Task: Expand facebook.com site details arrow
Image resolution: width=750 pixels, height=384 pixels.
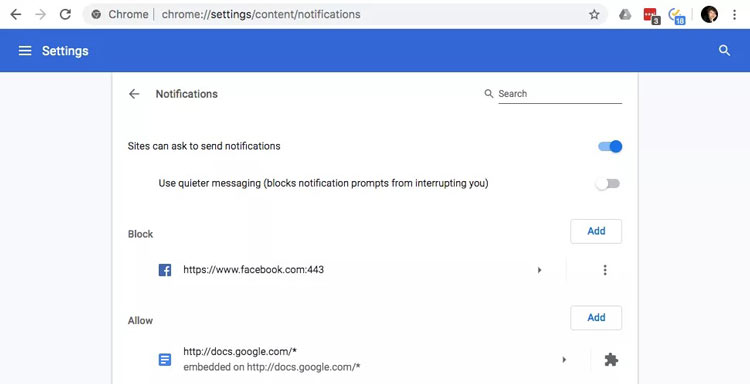Action: 540,270
